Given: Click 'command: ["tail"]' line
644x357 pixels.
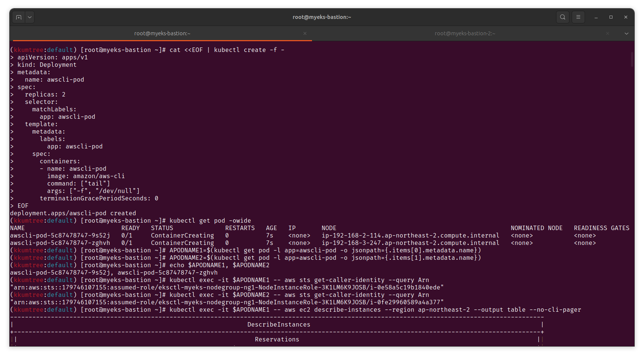Looking at the screenshot, I should tap(79, 183).
